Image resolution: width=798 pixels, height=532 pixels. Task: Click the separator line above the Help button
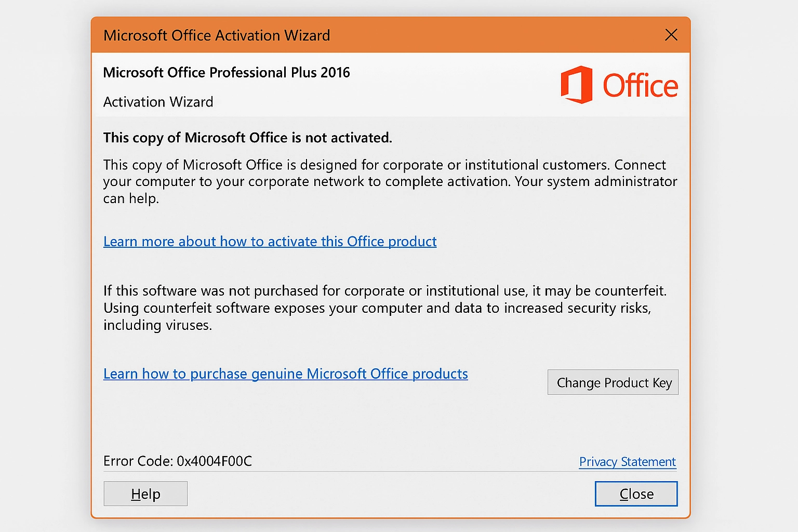pyautogui.click(x=390, y=472)
